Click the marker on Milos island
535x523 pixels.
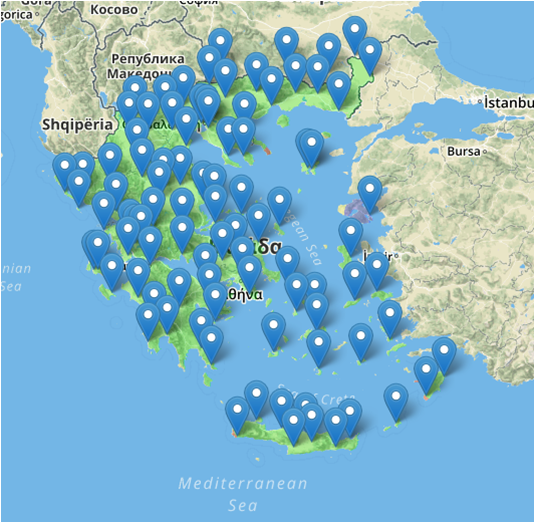(x=273, y=331)
